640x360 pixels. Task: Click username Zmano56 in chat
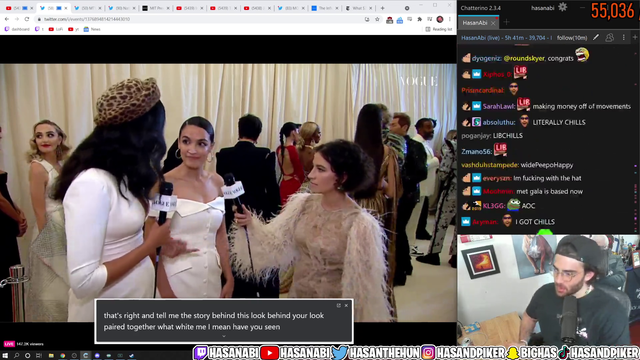[x=476, y=151]
